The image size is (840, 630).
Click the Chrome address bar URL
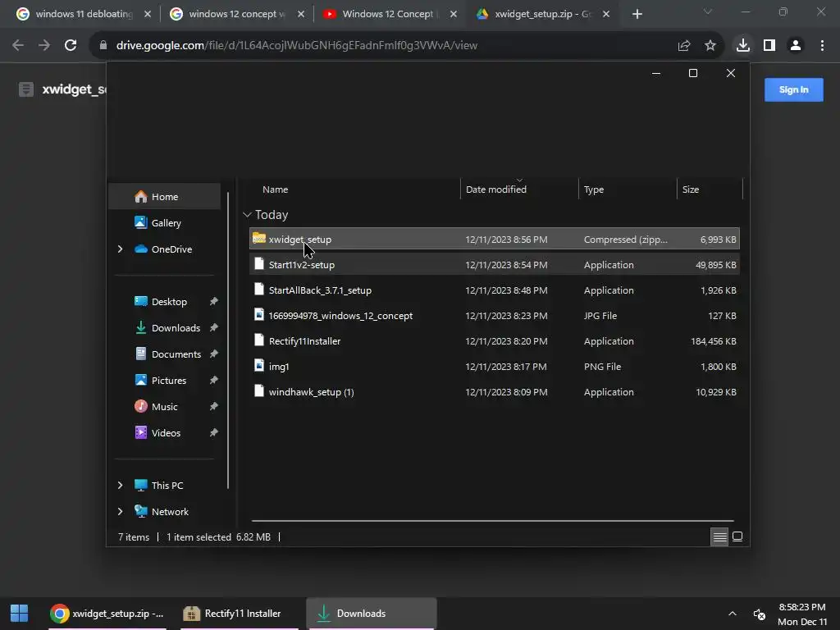[x=297, y=46]
